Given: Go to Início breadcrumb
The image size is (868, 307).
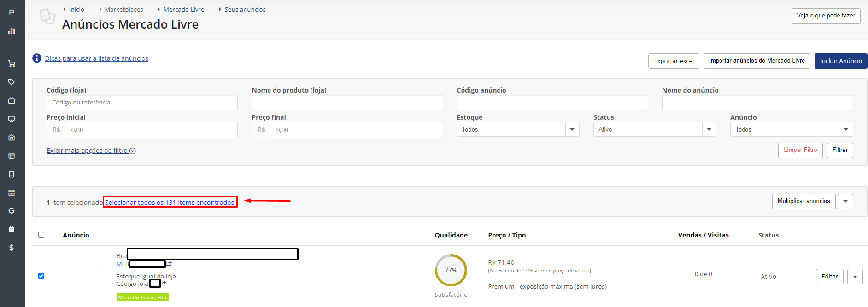Looking at the screenshot, I should [x=76, y=9].
